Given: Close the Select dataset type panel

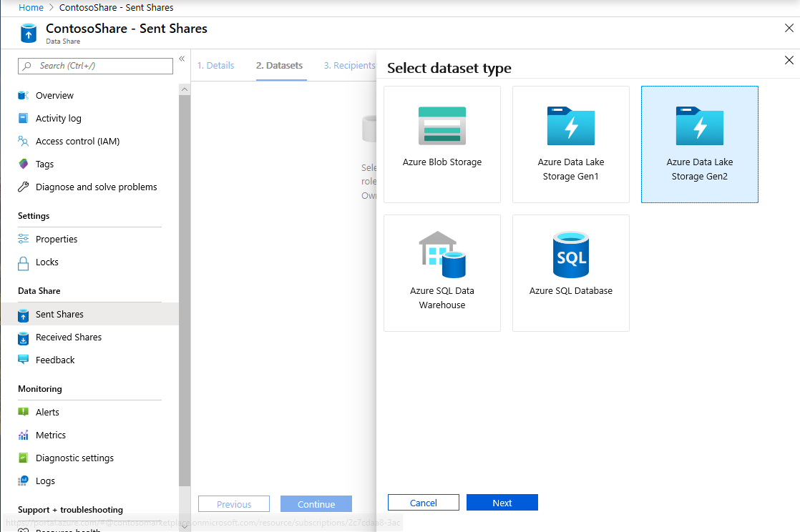Looking at the screenshot, I should click(789, 61).
